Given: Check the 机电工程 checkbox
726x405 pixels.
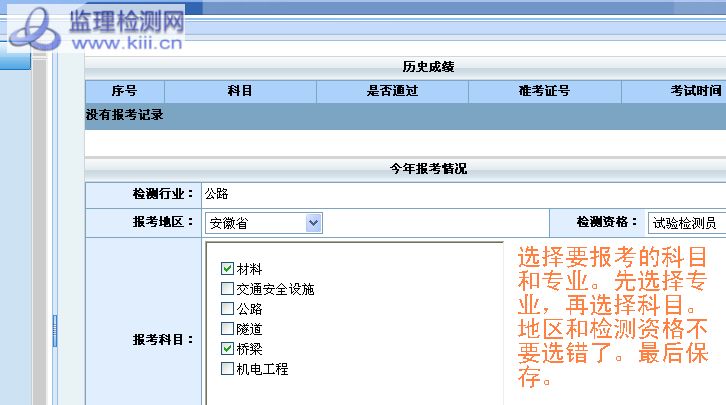Looking at the screenshot, I should 227,369.
